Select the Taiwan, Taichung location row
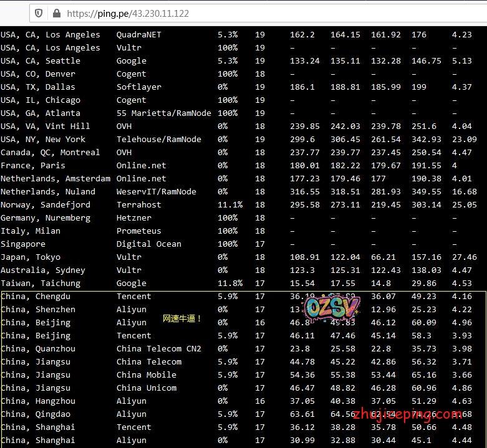 coord(41,284)
